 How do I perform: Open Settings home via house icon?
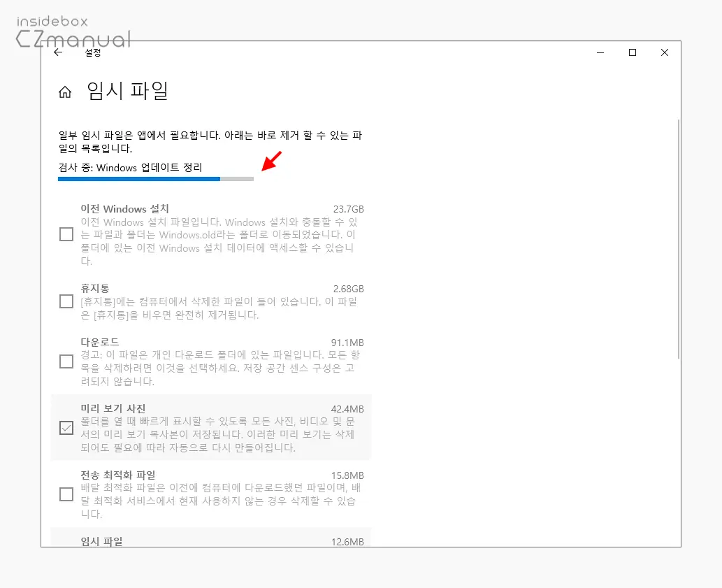coord(65,92)
